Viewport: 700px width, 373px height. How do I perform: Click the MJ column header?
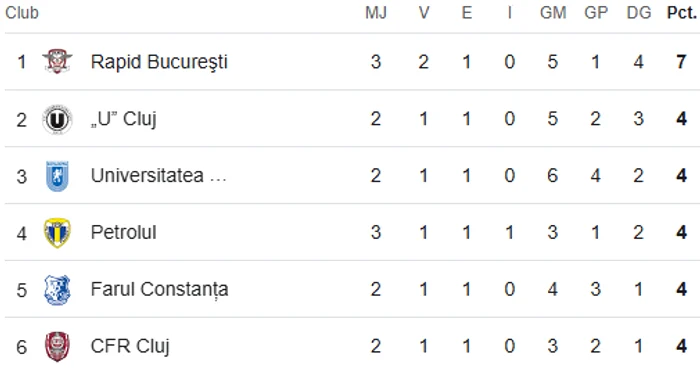[x=376, y=13]
